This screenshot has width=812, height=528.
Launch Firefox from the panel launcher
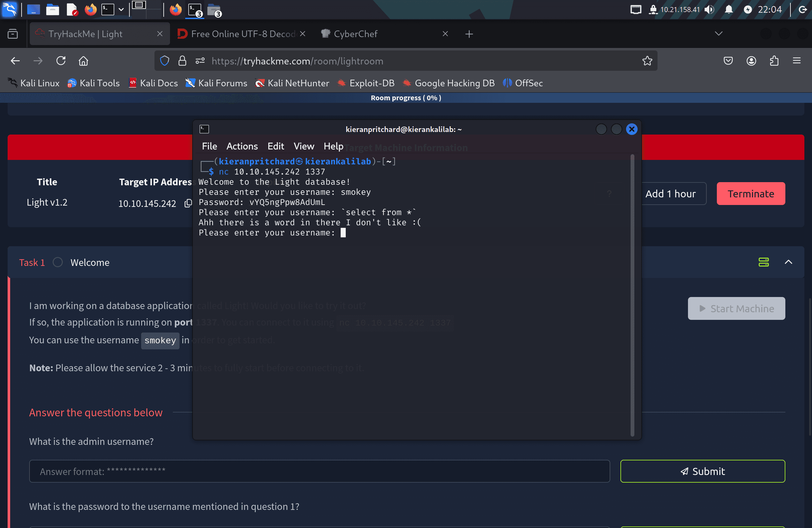tap(90, 10)
